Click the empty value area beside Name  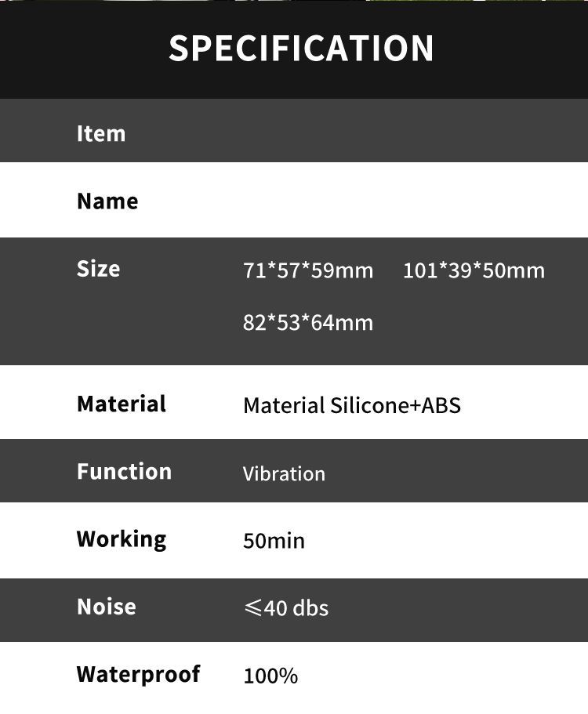(x=392, y=201)
